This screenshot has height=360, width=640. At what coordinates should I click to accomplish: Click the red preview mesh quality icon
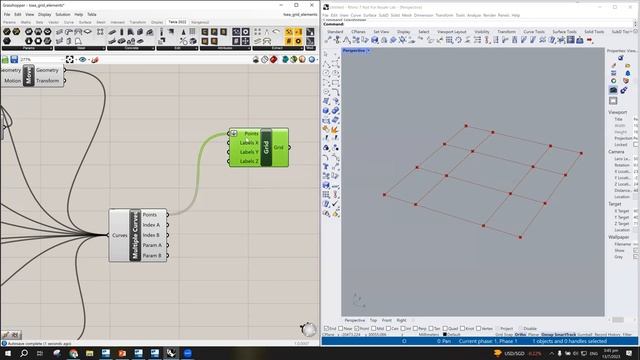(273, 60)
